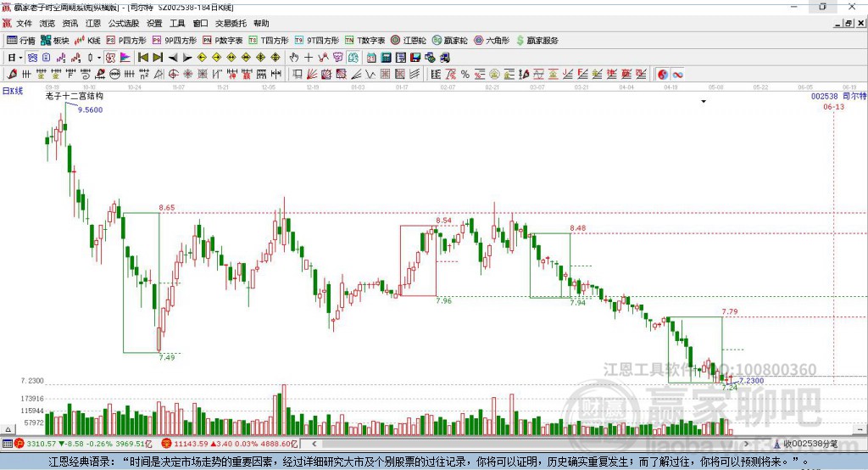
Task: Toggle the infinity symbol icon
Action: (x=677, y=75)
